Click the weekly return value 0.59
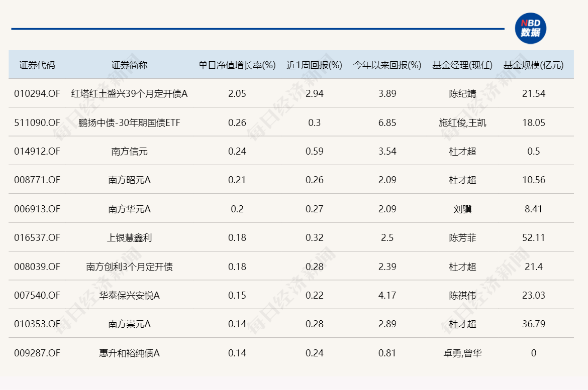 (314, 152)
